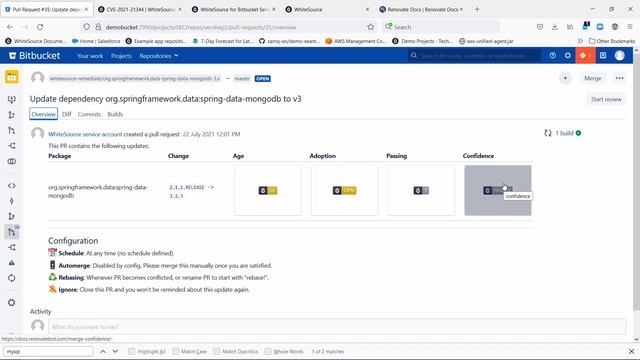Image resolution: width=640 pixels, height=360 pixels.
Task: Open the Bitbucket help icon
Action: tap(552, 56)
